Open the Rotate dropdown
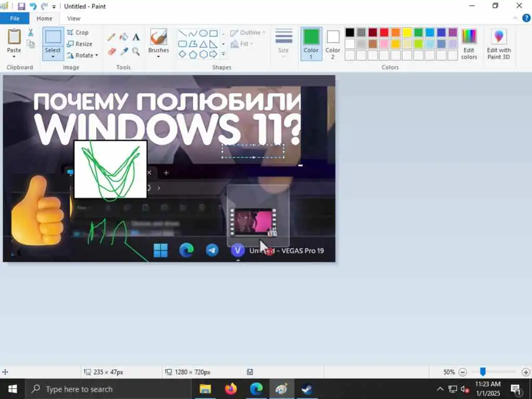 (83, 55)
